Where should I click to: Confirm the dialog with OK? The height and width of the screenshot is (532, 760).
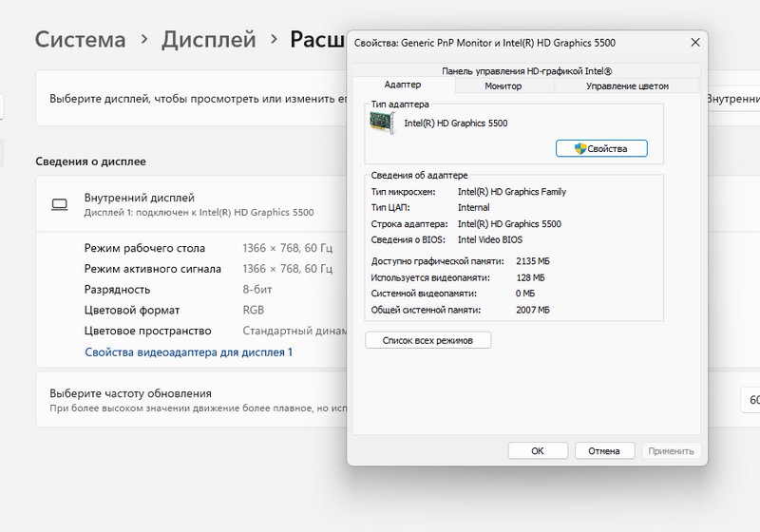click(x=537, y=451)
